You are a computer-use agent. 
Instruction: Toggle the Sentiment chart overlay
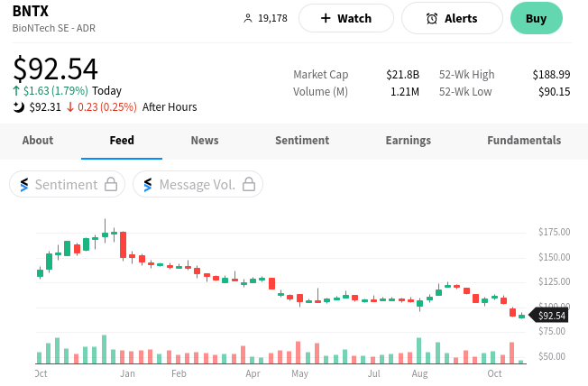pos(66,184)
